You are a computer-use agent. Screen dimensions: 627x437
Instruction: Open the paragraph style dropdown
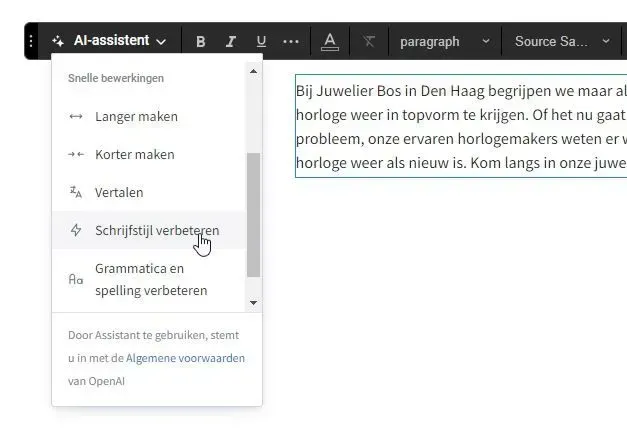(445, 41)
